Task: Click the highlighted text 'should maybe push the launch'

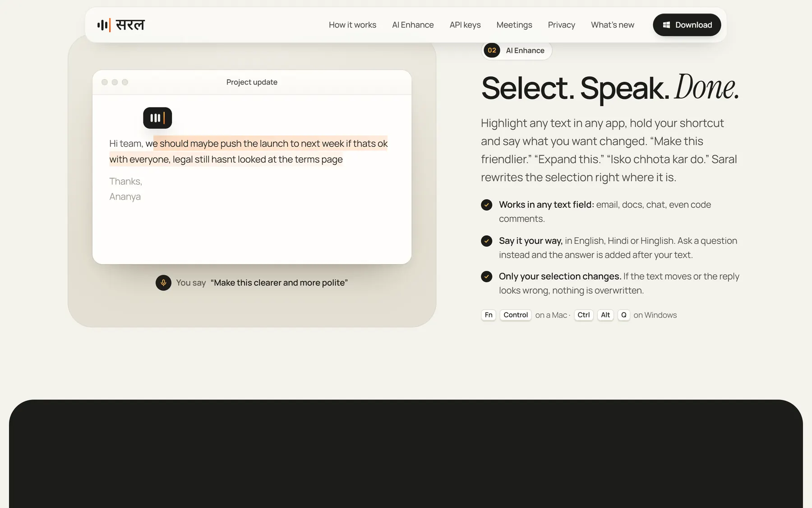Action: [x=224, y=144]
